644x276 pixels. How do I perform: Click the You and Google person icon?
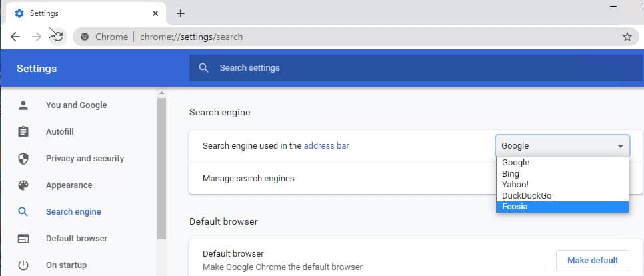tap(23, 105)
